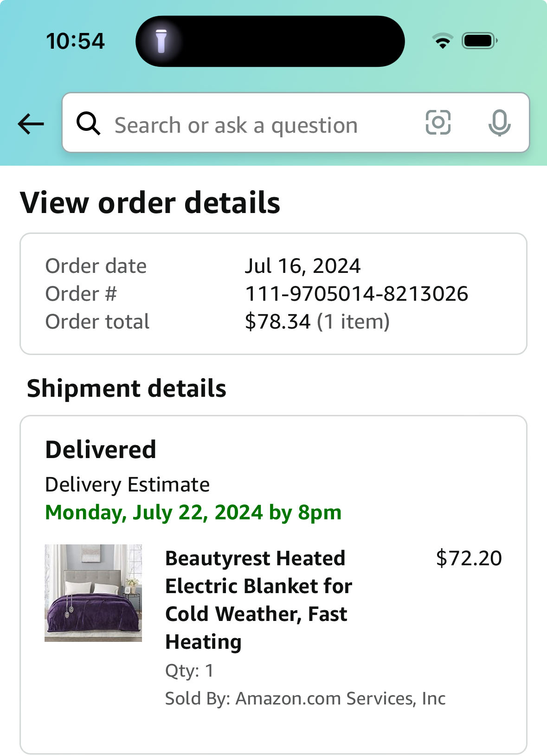The image size is (547, 756).
Task: Tap the Delivered shipment status heading
Action: tap(101, 449)
